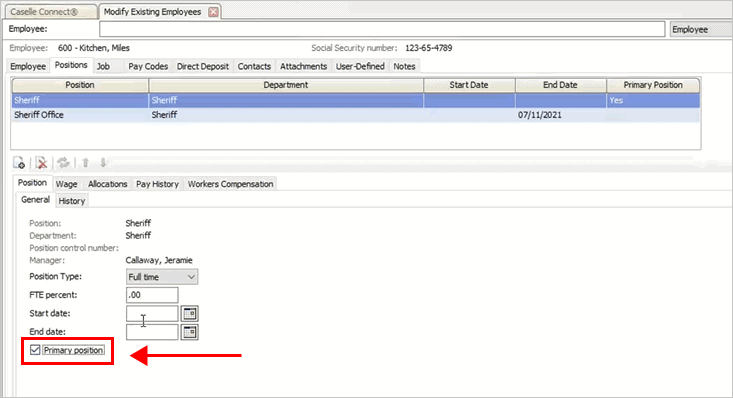Select the Sheriff Office position row
Screen dimensions: 733x398
pyautogui.click(x=356, y=115)
